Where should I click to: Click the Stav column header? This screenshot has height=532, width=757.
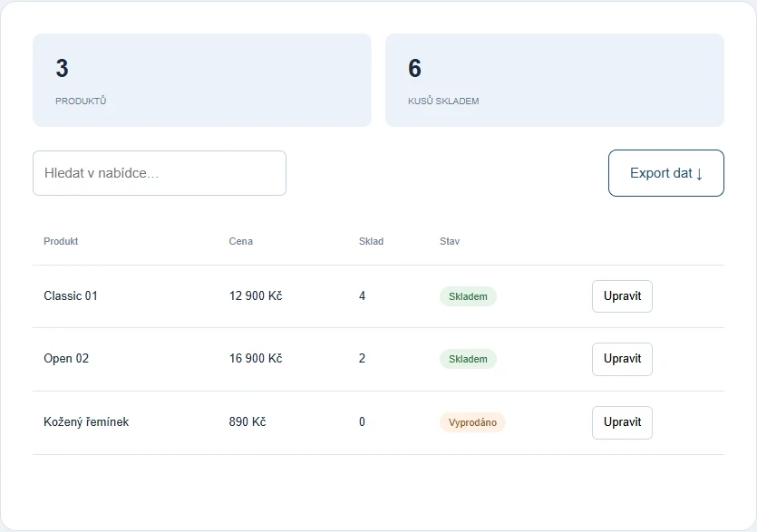[450, 241]
